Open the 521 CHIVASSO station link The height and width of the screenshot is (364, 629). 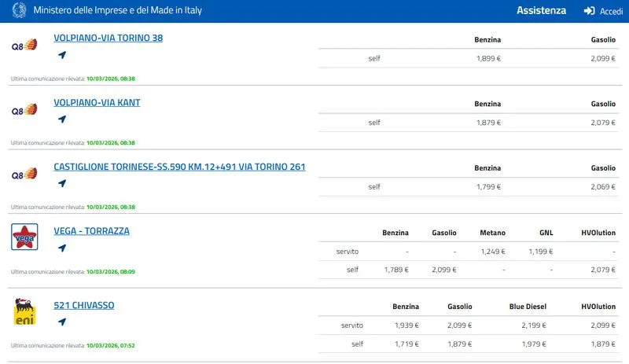84,305
